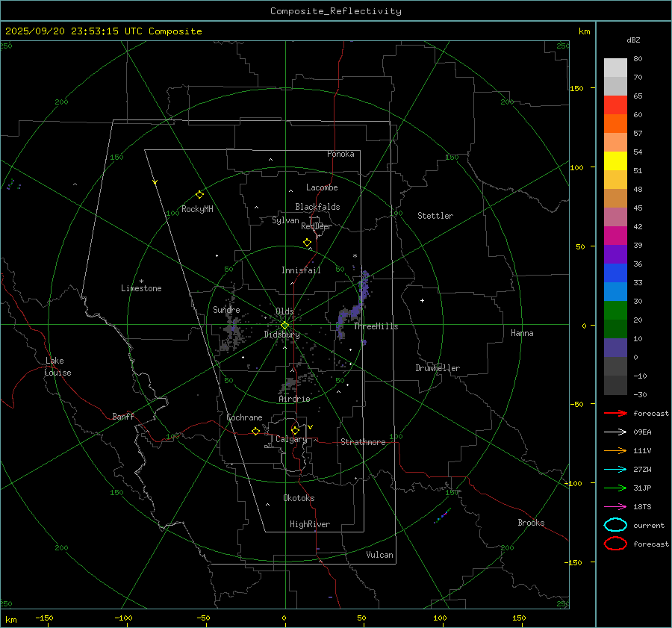Click the Composite_Reflectivity title text
The height and width of the screenshot is (628, 672).
coord(335,11)
